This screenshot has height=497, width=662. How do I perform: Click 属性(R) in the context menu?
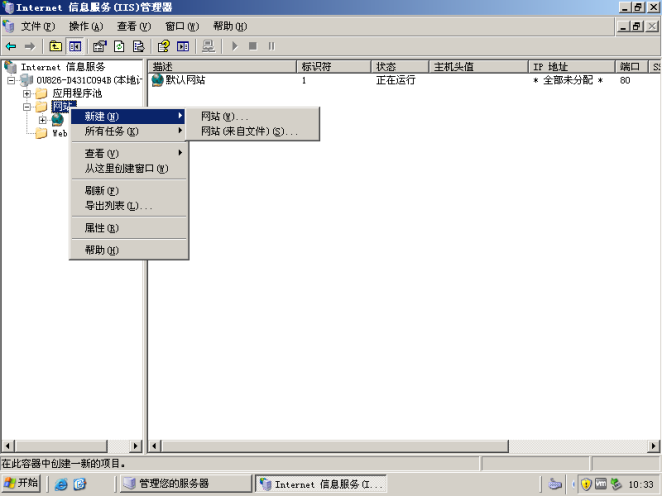click(x=101, y=228)
